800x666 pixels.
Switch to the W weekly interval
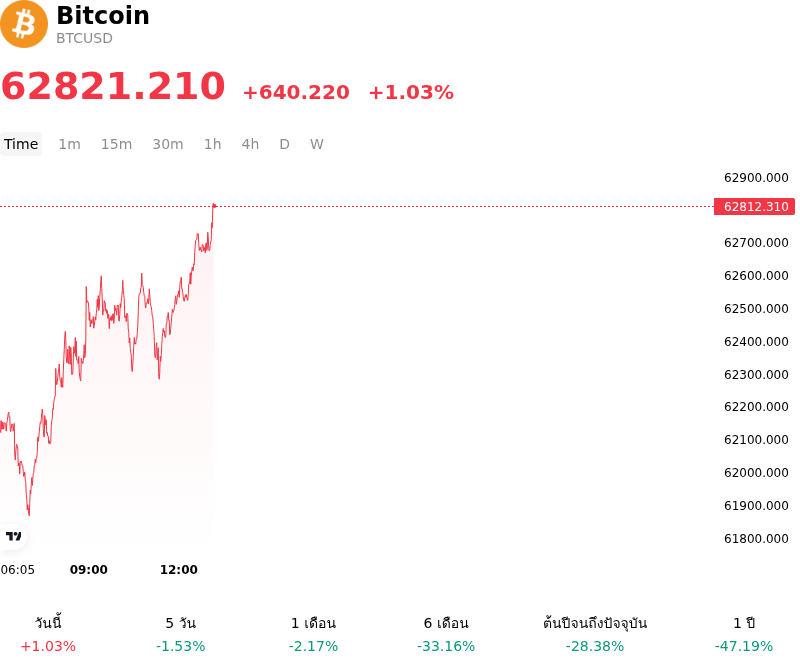(x=317, y=144)
